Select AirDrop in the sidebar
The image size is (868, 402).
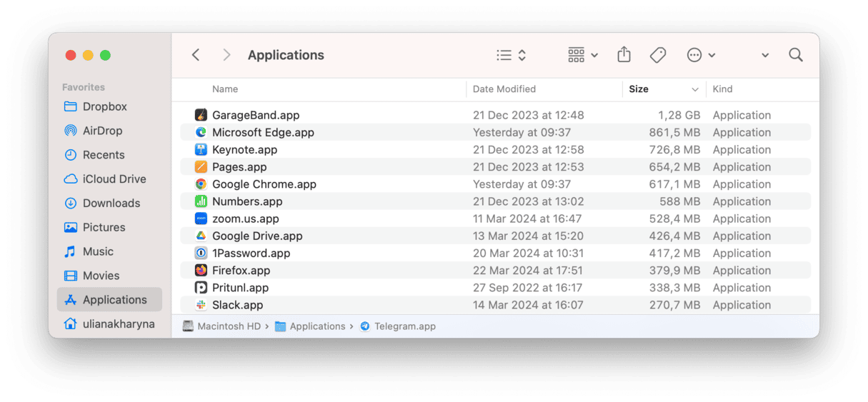[102, 131]
